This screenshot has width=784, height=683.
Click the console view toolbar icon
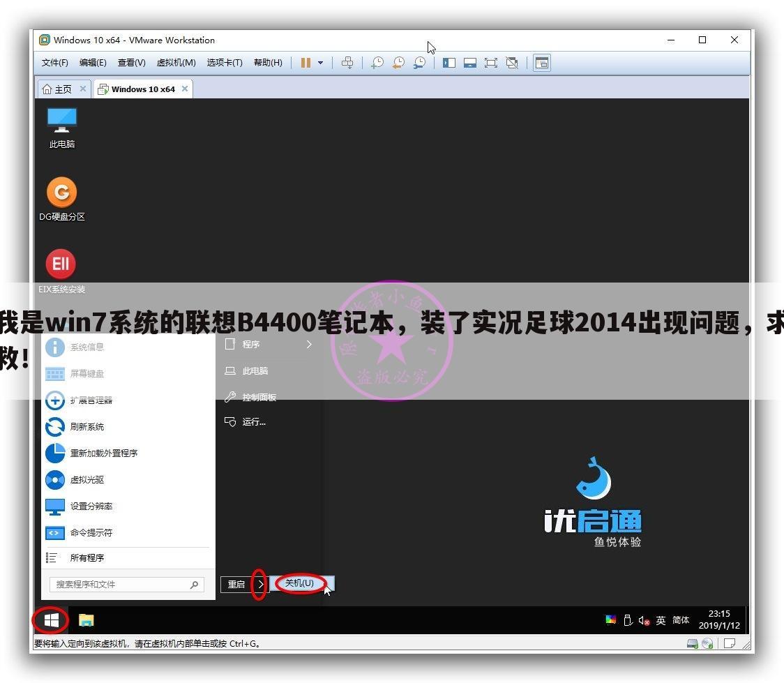tap(542, 63)
